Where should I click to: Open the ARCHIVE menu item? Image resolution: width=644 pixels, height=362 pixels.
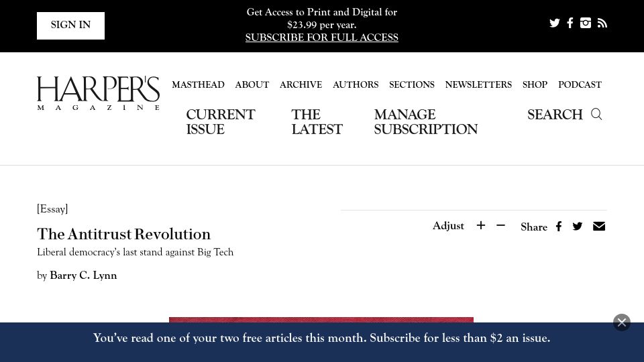pos(301,84)
